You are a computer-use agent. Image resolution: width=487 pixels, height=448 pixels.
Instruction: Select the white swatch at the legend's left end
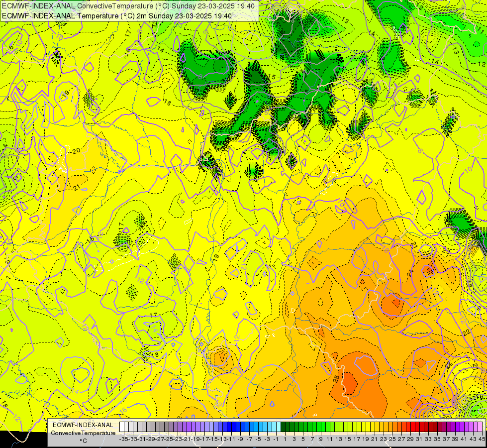point(122,427)
